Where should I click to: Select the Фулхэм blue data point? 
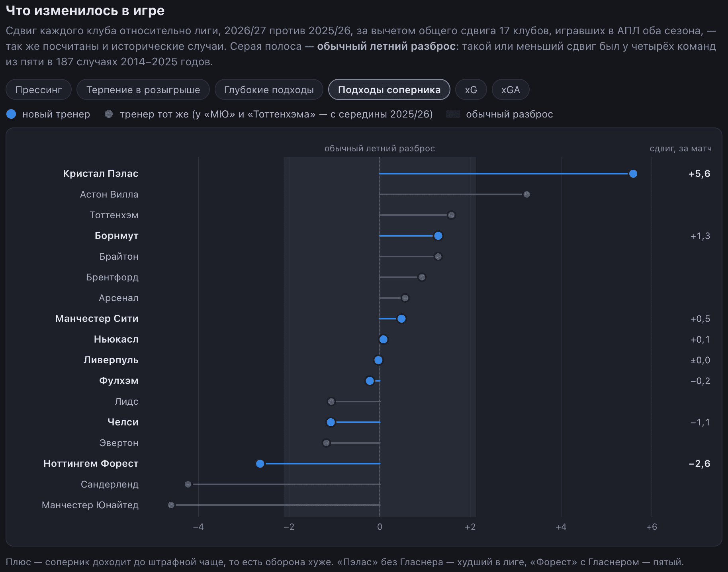pos(370,381)
